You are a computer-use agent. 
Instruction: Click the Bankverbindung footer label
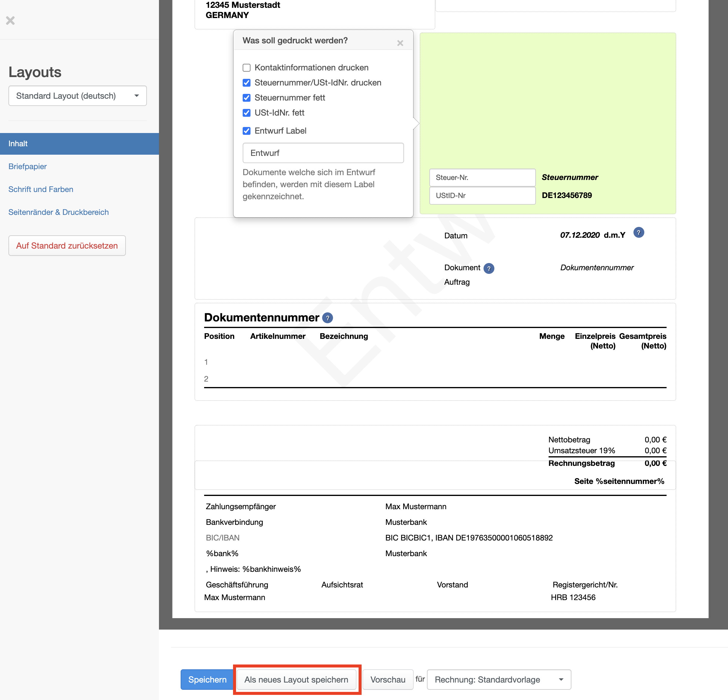pos(234,522)
